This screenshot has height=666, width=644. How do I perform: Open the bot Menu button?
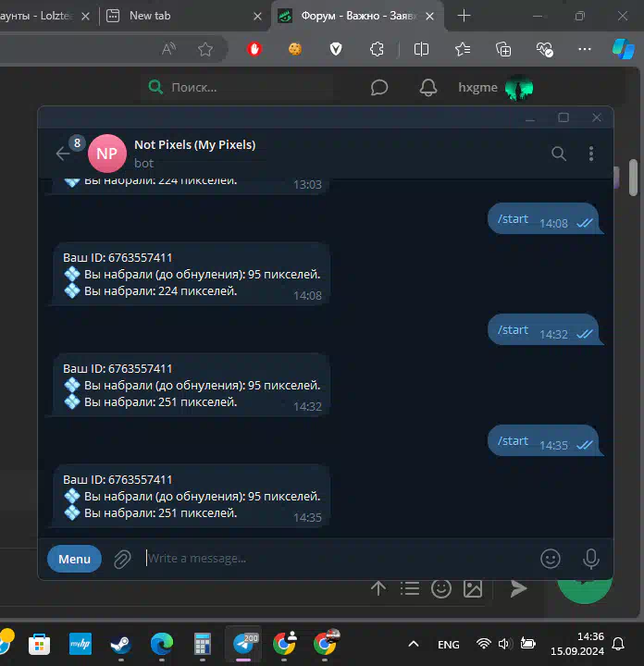pyautogui.click(x=74, y=559)
